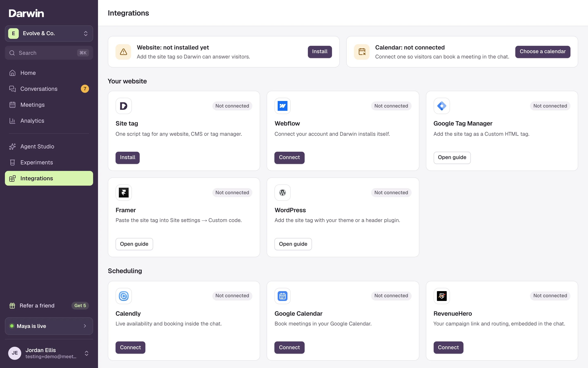This screenshot has width=588, height=368.
Task: Click the RevenueHero logo icon
Action: [x=441, y=296]
